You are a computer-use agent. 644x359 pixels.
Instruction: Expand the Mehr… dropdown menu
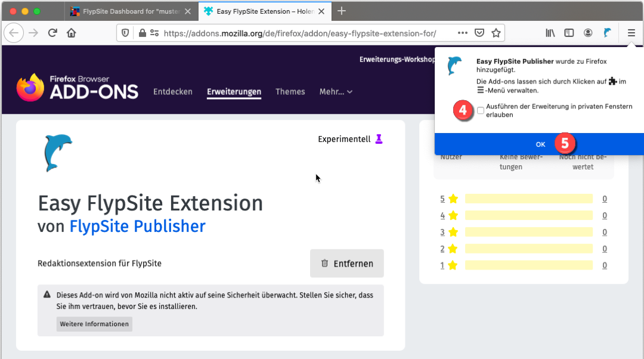[336, 92]
